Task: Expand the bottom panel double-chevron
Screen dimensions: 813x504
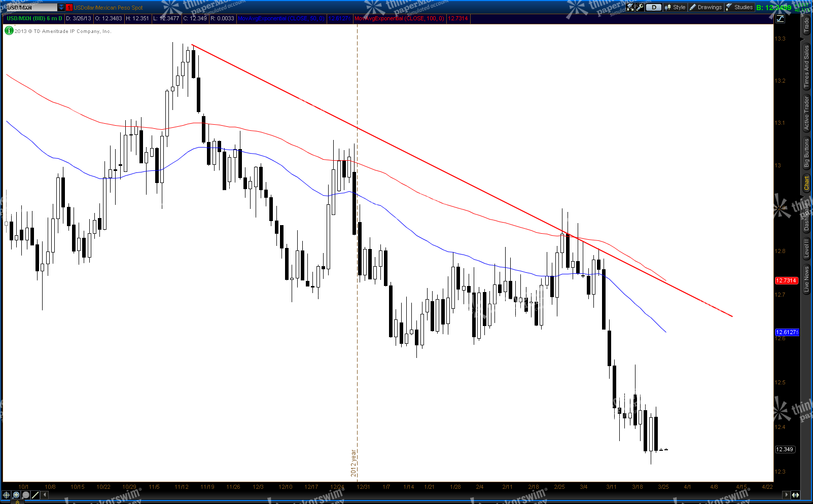Action: coord(17,502)
